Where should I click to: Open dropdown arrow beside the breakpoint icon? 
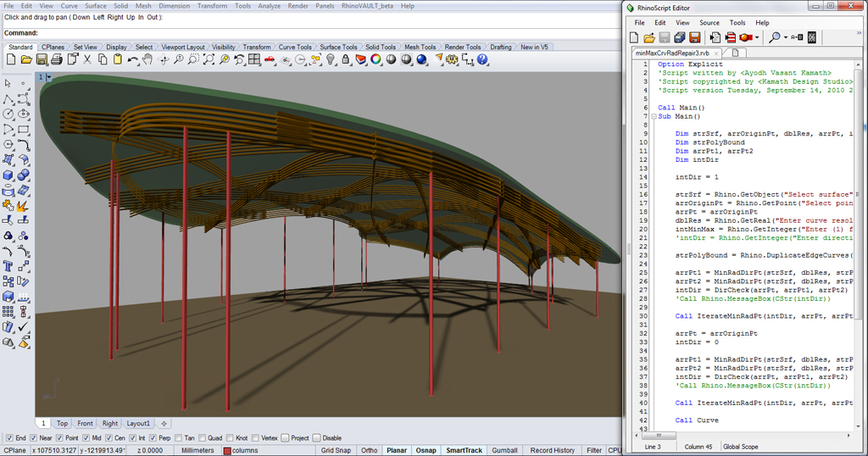click(757, 37)
